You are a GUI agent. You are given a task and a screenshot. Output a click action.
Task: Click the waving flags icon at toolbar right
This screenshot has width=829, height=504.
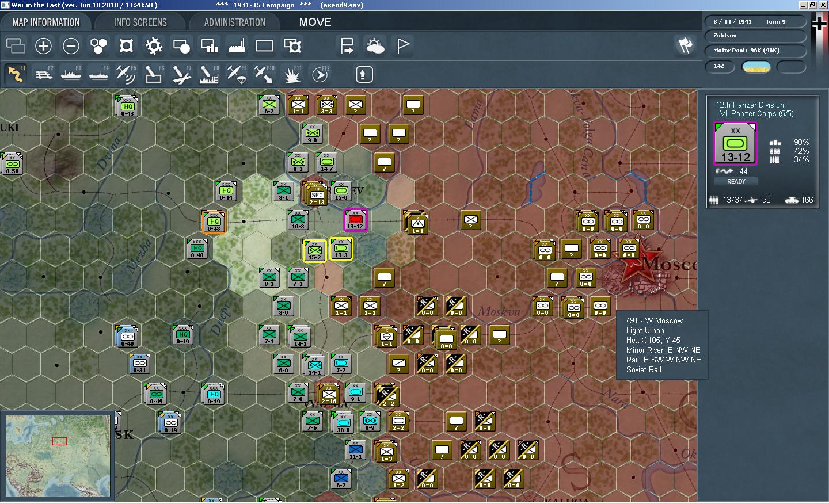(685, 45)
